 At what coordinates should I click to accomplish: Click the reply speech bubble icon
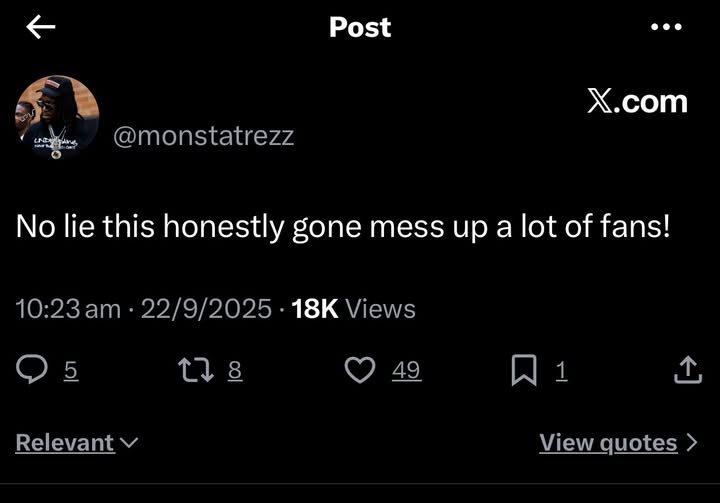tap(32, 371)
